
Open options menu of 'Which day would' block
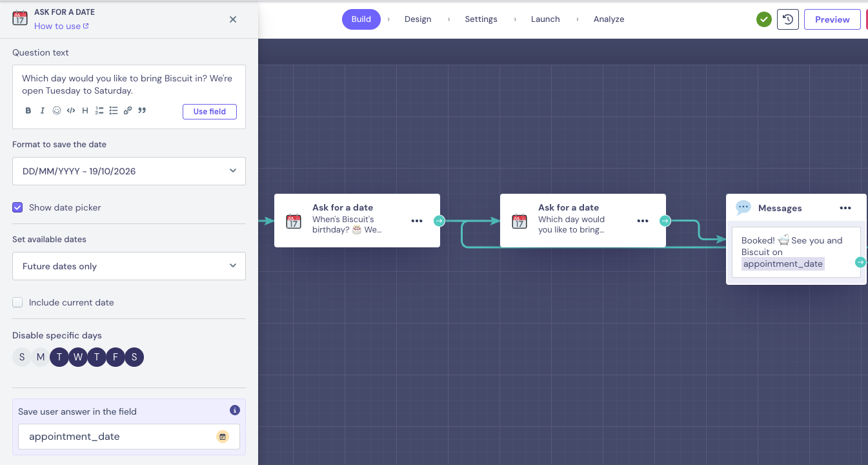[643, 221]
